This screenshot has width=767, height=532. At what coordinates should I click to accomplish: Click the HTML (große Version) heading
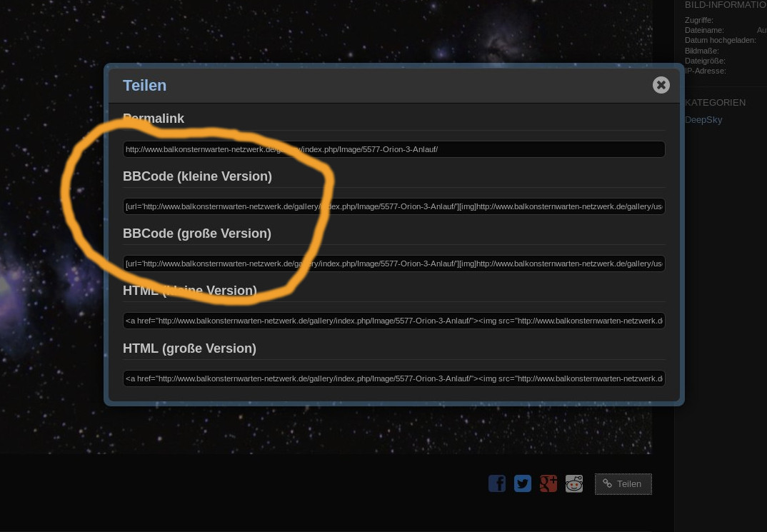tap(189, 348)
